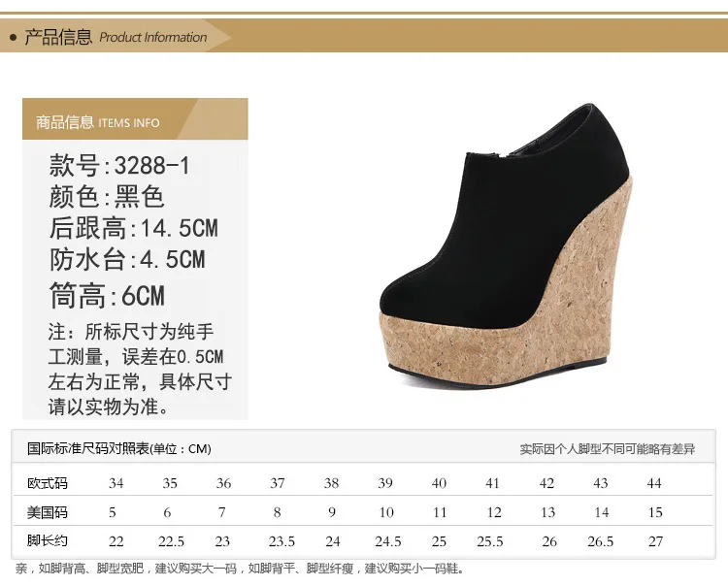Screen dimensions: 728x586
Task: Click US size 10 cell
Action: (x=386, y=512)
